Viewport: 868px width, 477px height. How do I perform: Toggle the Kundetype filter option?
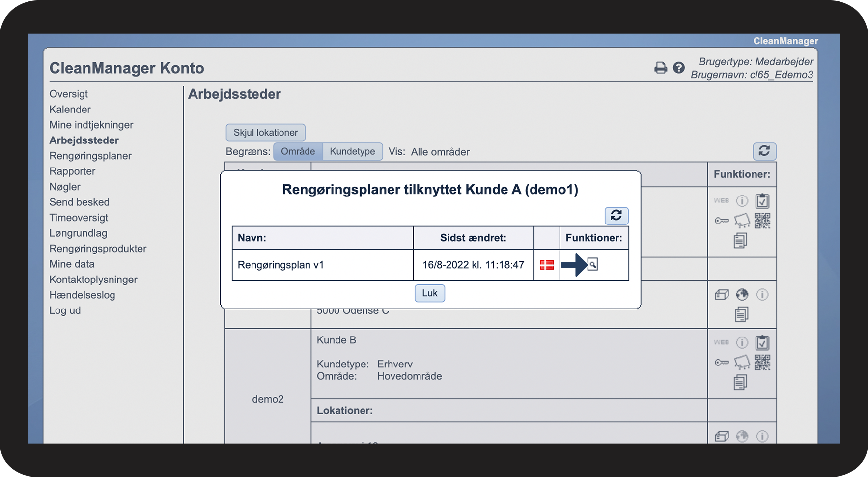tap(352, 151)
